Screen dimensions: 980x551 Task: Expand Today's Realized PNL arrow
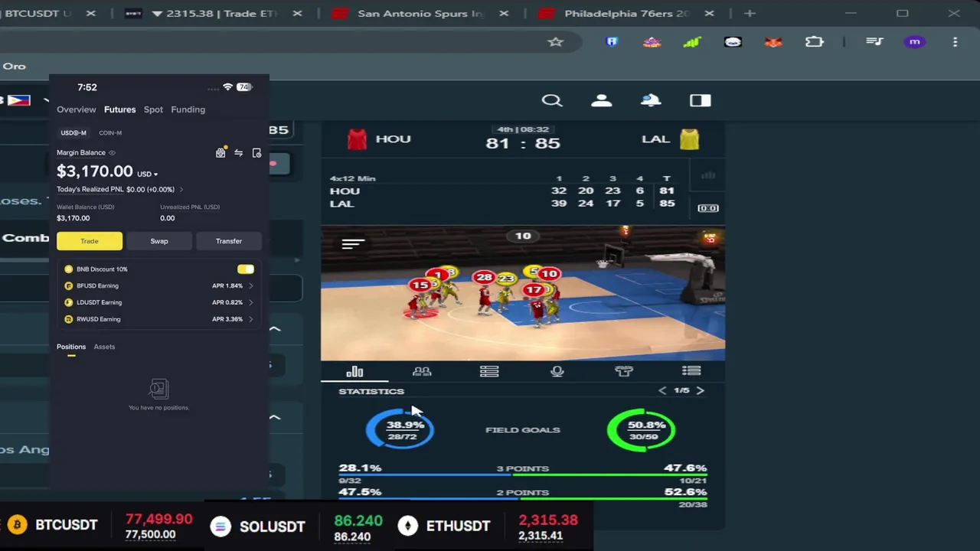[181, 190]
